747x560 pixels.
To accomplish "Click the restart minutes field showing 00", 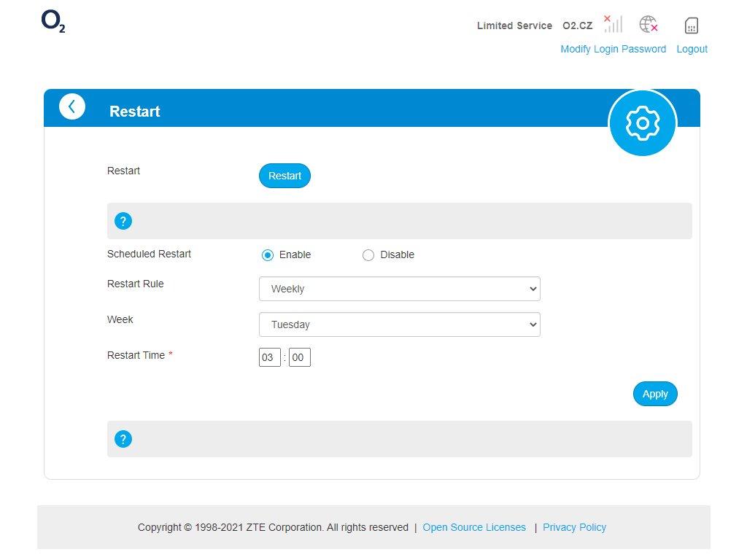I will pyautogui.click(x=299, y=357).
